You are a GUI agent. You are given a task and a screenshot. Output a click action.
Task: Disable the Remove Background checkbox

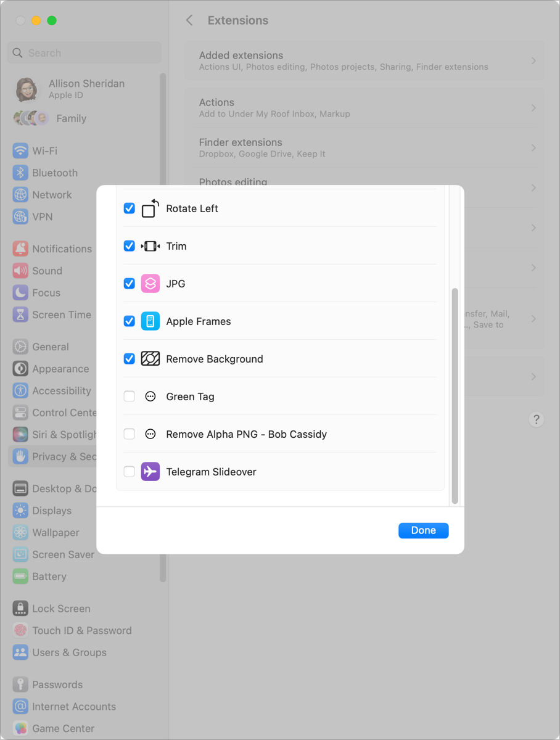(130, 359)
